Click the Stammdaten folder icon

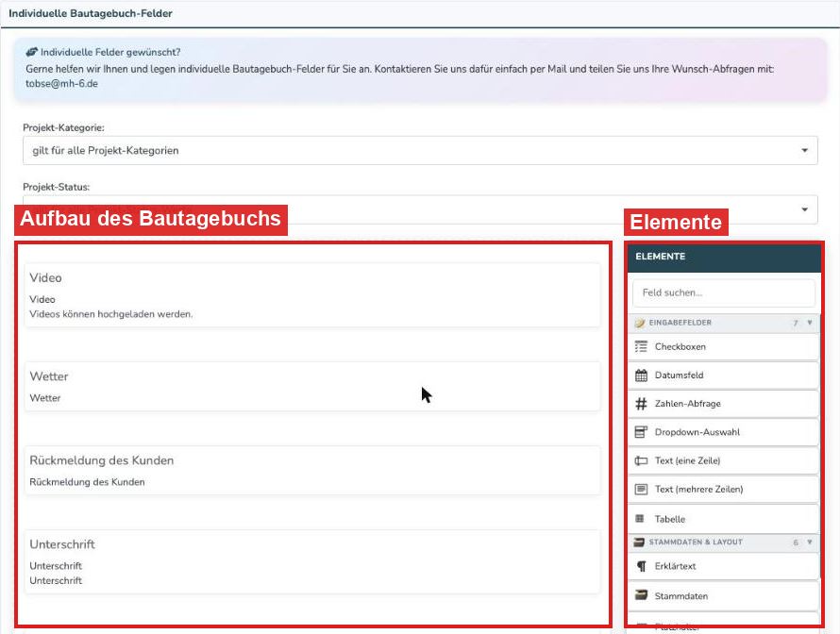pyautogui.click(x=641, y=595)
